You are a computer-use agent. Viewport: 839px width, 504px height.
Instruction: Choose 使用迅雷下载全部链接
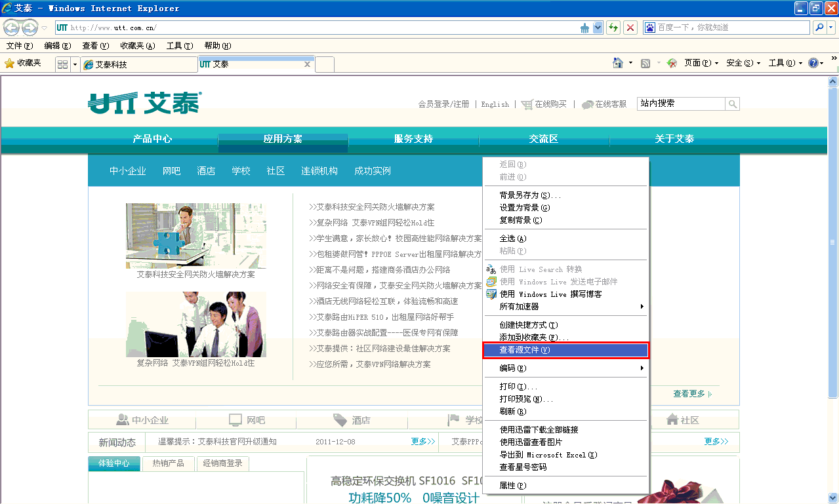coord(565,430)
